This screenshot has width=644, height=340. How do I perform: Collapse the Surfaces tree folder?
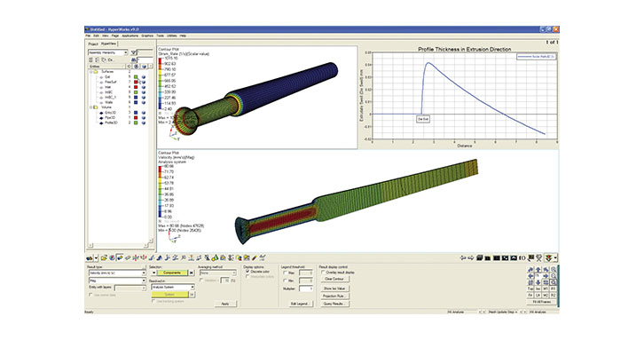pos(91,72)
